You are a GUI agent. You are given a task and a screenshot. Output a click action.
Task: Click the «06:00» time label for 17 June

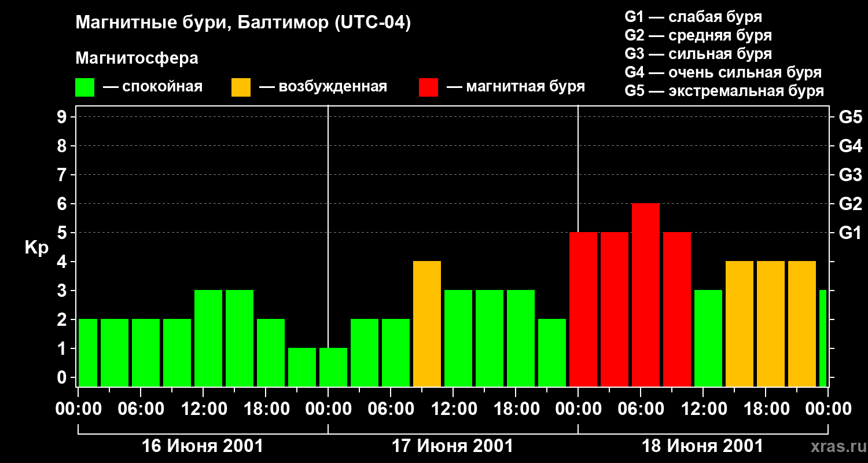391,409
